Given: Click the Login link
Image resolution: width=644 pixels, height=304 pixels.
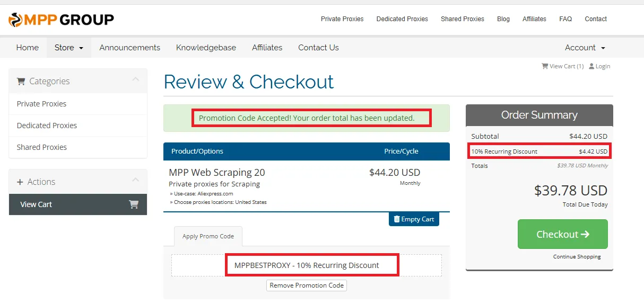Looking at the screenshot, I should (603, 66).
